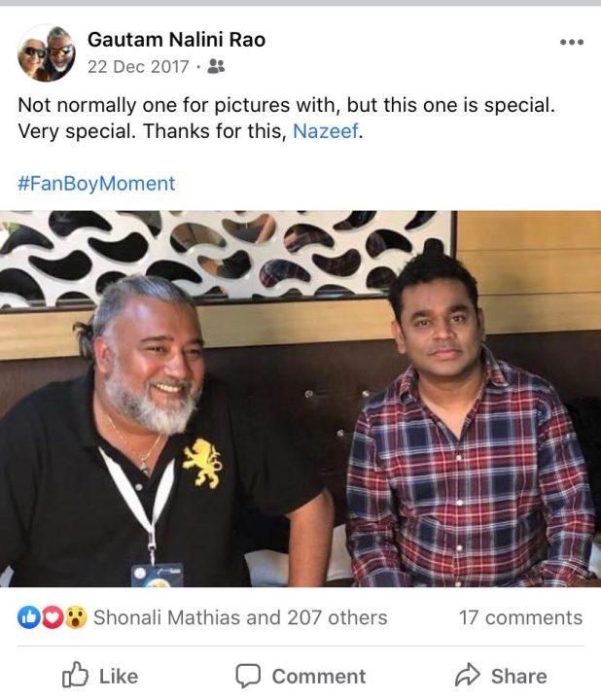Image resolution: width=601 pixels, height=700 pixels.
Task: Click the red love reaction icon
Action: pos(52,617)
